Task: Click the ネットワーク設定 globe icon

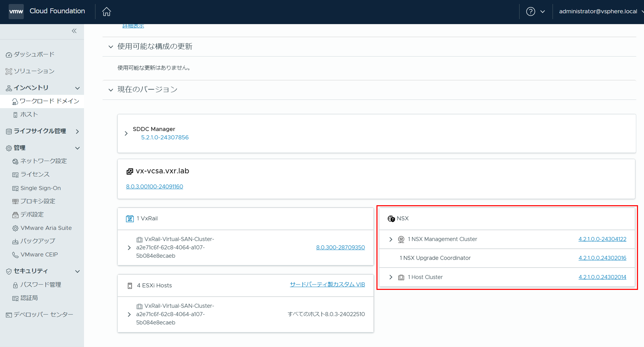Action: [15, 161]
